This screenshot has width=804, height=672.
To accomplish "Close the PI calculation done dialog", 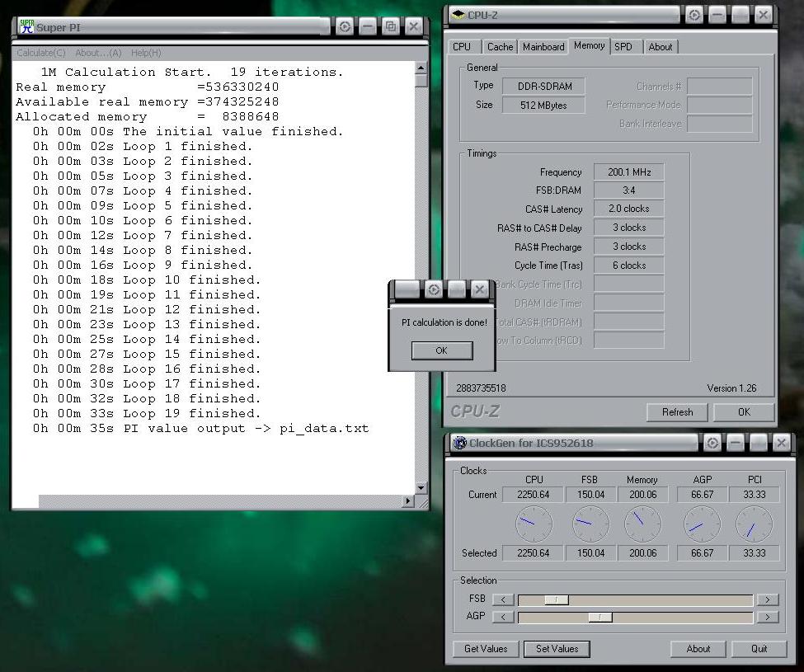I will 479,289.
